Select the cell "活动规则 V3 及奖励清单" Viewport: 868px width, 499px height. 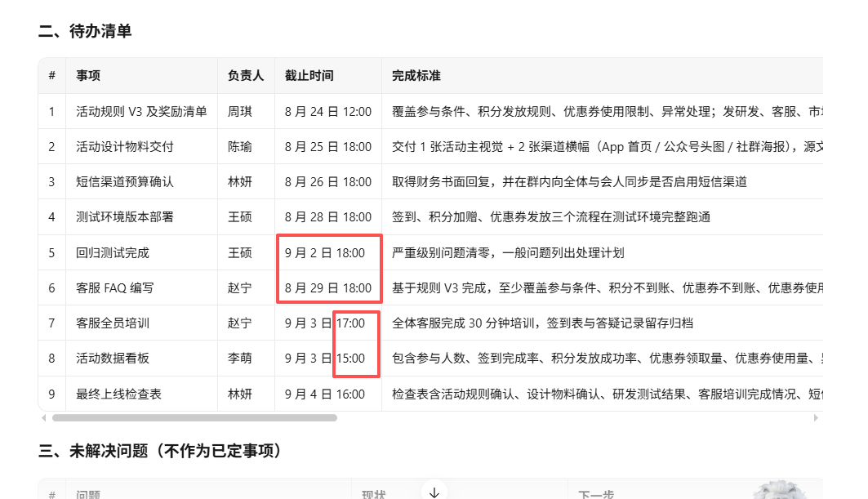click(142, 112)
